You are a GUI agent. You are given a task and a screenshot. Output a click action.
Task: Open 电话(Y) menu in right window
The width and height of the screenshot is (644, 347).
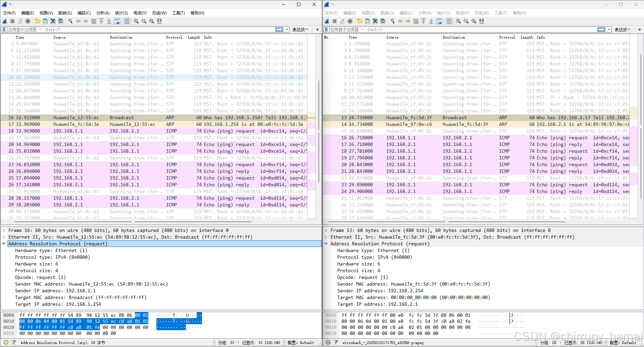[x=462, y=13]
